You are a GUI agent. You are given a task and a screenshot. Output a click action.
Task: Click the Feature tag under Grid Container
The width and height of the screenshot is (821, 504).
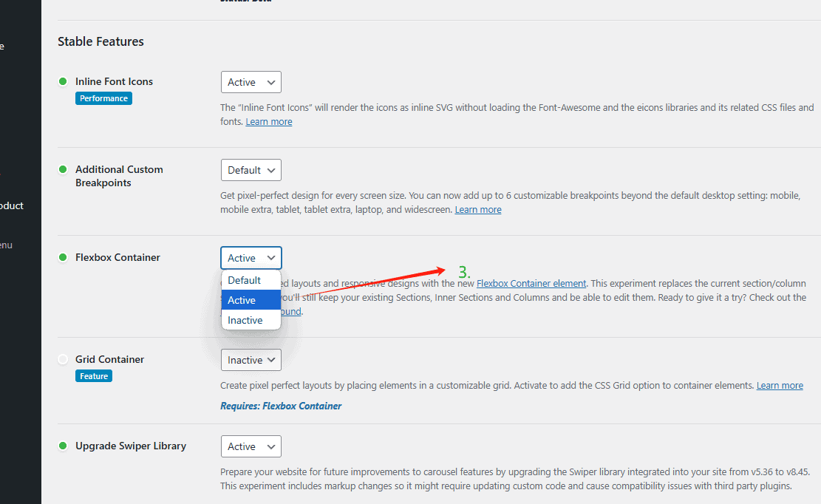pos(94,376)
